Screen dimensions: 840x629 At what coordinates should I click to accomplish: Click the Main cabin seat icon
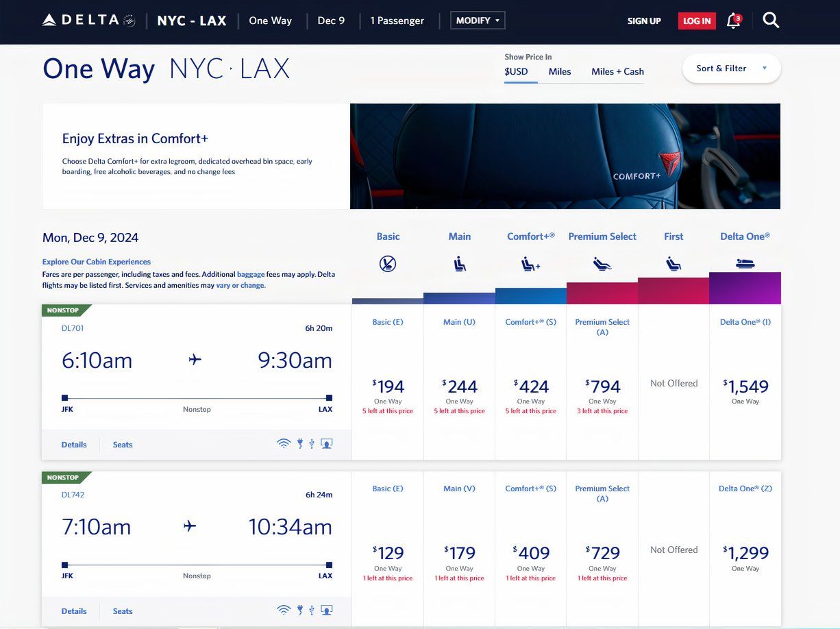(460, 264)
